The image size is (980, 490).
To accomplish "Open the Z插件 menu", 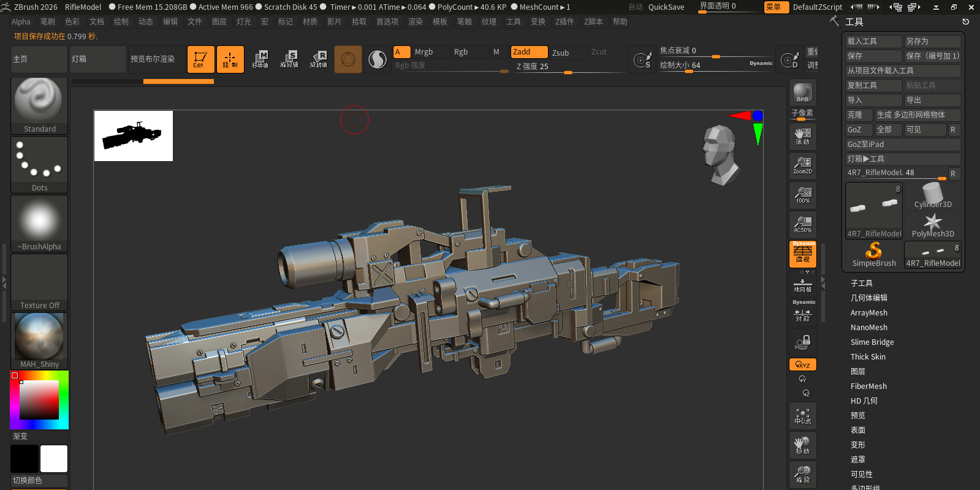I will pyautogui.click(x=564, y=21).
